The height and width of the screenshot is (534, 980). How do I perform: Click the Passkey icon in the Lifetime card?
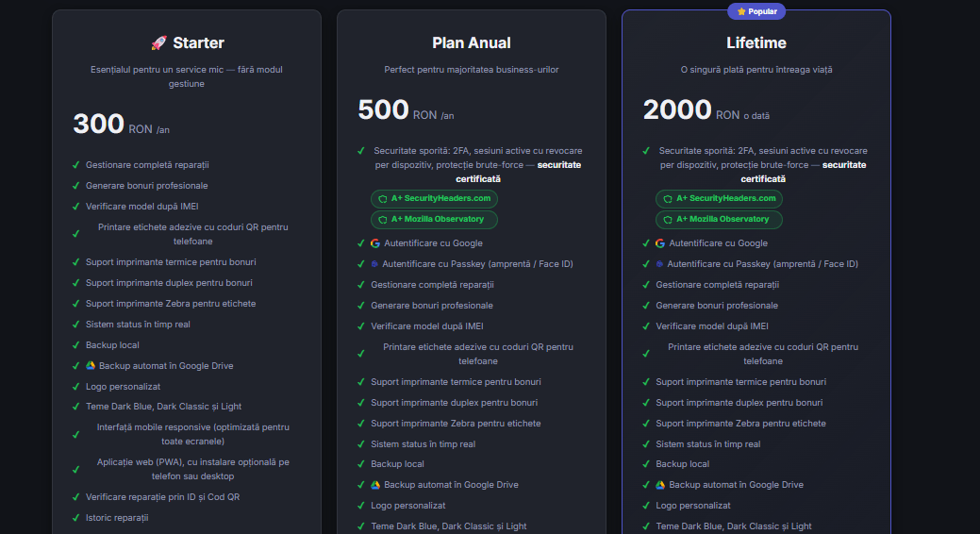click(659, 264)
